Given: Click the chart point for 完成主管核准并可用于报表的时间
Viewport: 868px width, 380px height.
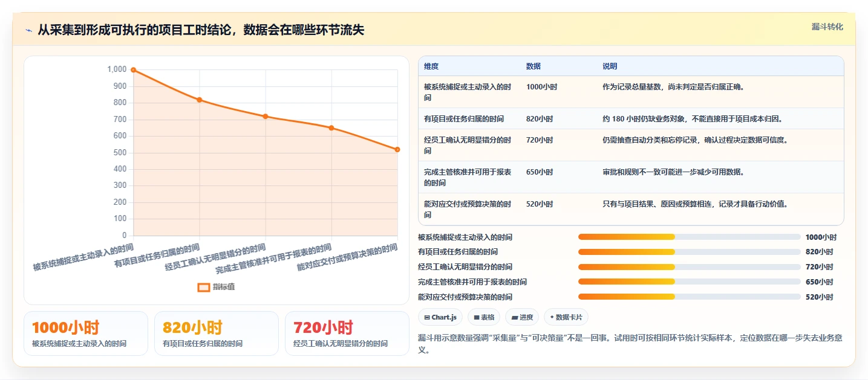Looking at the screenshot, I should point(331,127).
